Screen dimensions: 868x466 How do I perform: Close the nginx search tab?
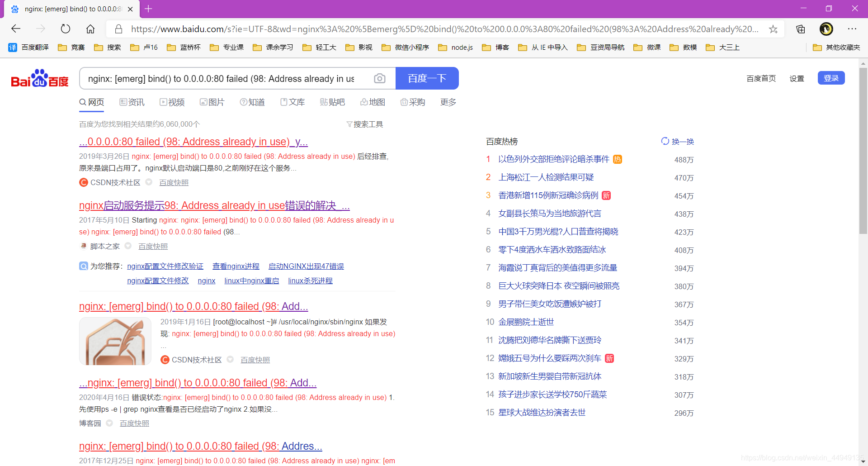point(130,9)
